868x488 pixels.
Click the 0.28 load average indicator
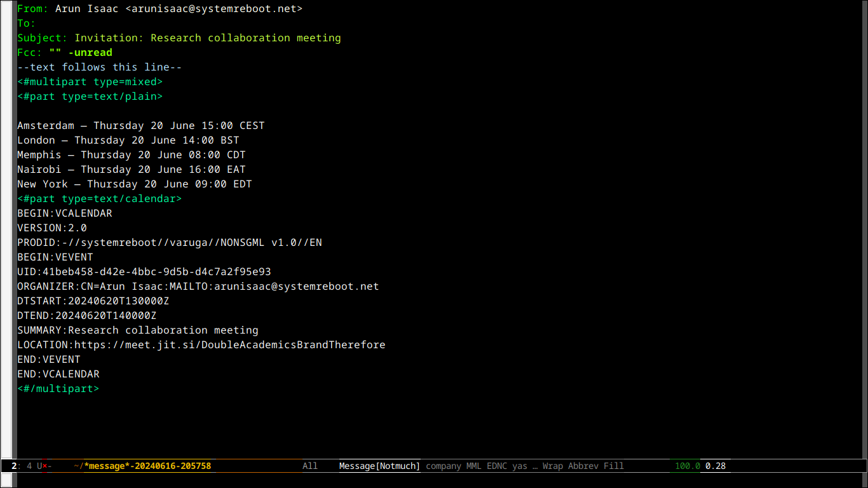715,466
